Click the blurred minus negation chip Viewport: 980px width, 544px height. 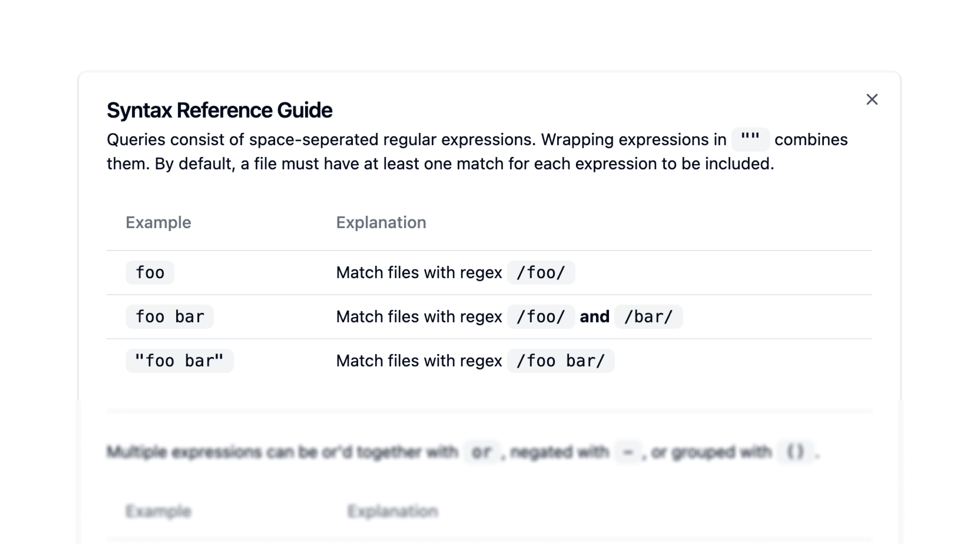pos(628,452)
